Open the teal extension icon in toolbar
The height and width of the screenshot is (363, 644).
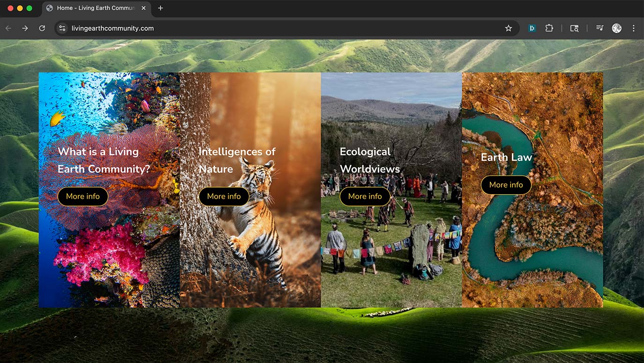[x=532, y=28]
